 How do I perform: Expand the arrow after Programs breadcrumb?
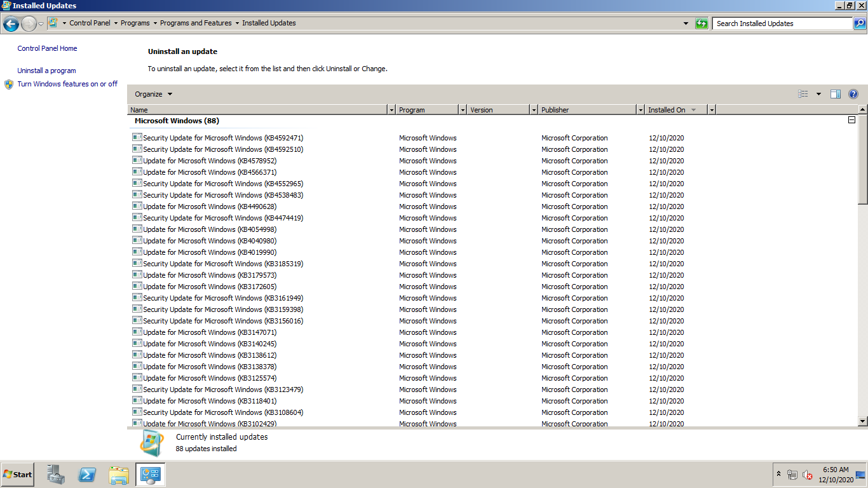coord(155,23)
